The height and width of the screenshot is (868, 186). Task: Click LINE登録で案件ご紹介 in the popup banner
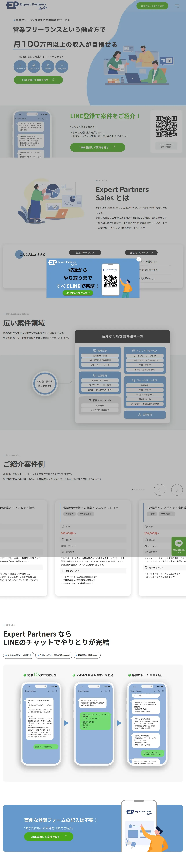pos(78,293)
